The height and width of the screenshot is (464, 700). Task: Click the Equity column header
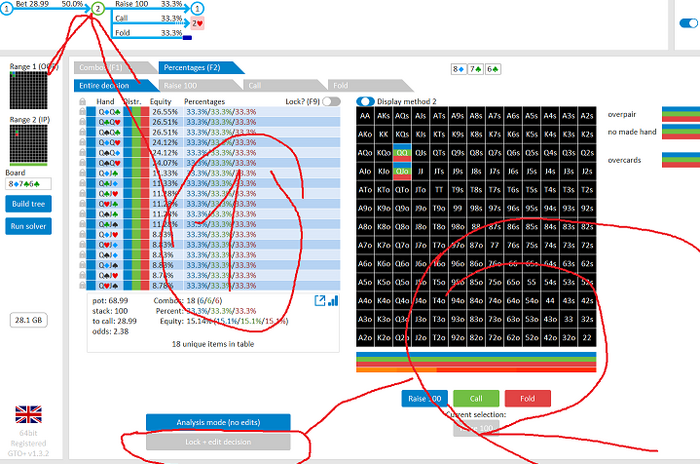(161, 101)
